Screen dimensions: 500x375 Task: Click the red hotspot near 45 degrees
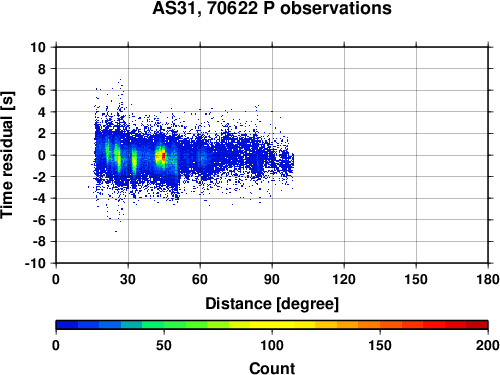pos(163,156)
